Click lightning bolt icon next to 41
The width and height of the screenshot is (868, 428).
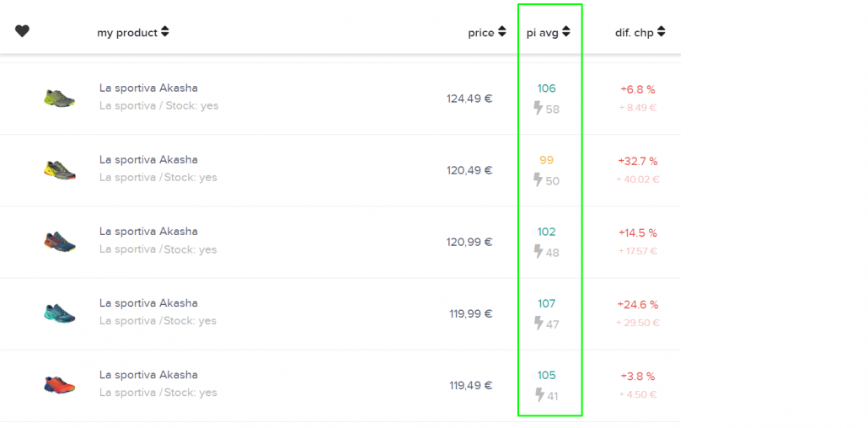pos(538,394)
